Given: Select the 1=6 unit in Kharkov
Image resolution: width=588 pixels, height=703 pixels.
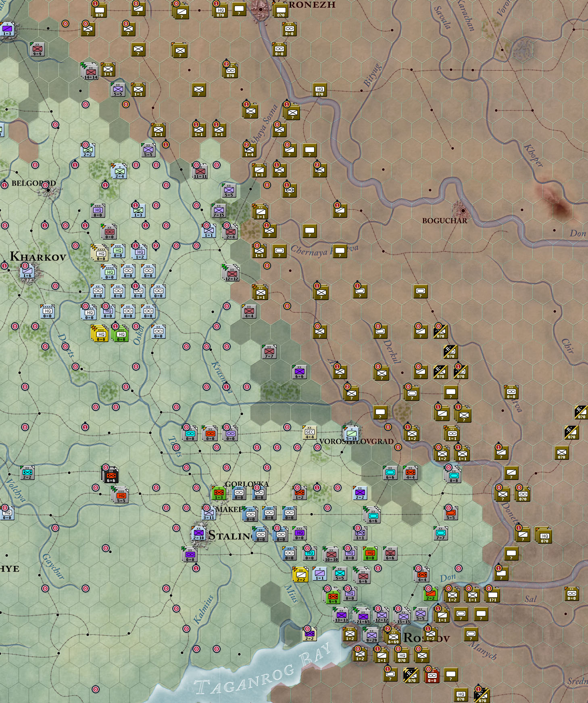Looking at the screenshot, I should point(27,271).
